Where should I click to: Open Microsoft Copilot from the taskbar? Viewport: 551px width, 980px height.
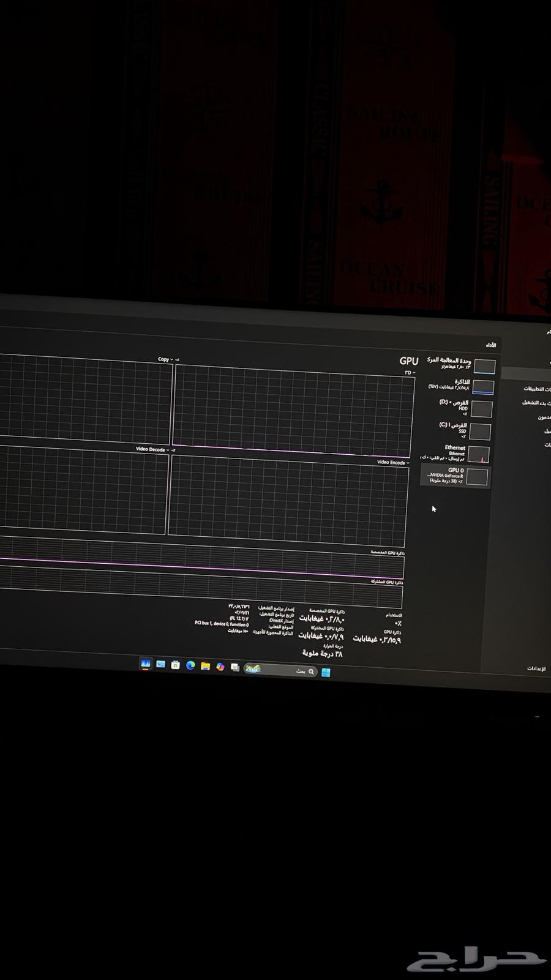click(220, 667)
